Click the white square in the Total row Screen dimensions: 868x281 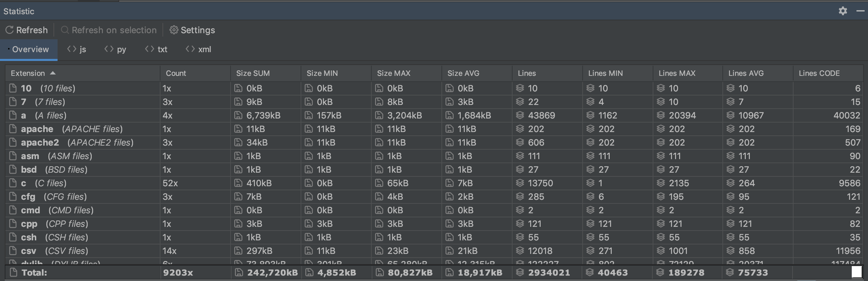856,272
